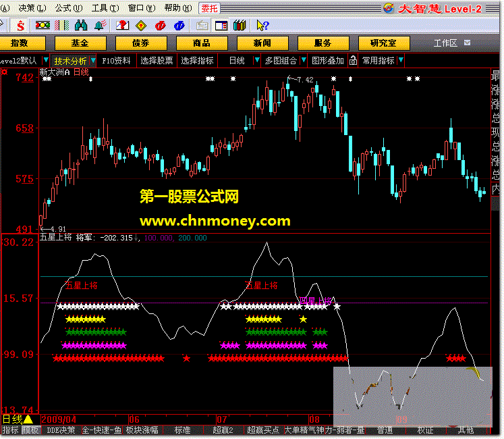The width and height of the screenshot is (504, 439).
Task: Expand the 技术分析 dropdown arrow
Action: pos(93,60)
